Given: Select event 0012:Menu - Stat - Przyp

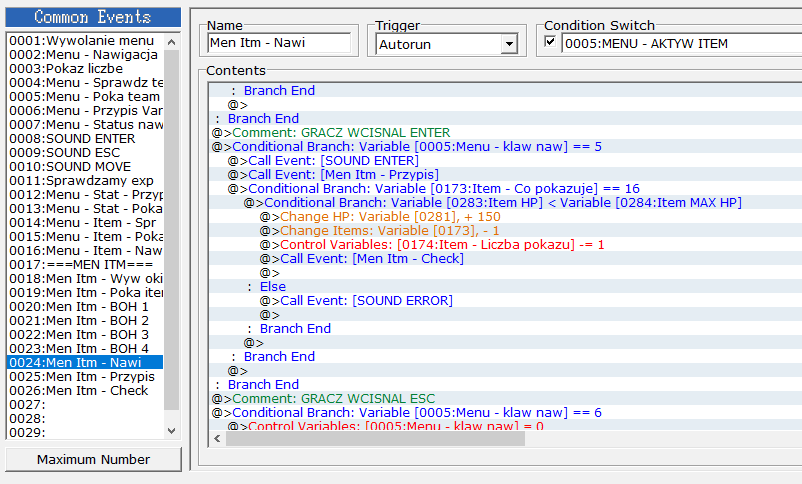Looking at the screenshot, I should pyautogui.click(x=85, y=194).
